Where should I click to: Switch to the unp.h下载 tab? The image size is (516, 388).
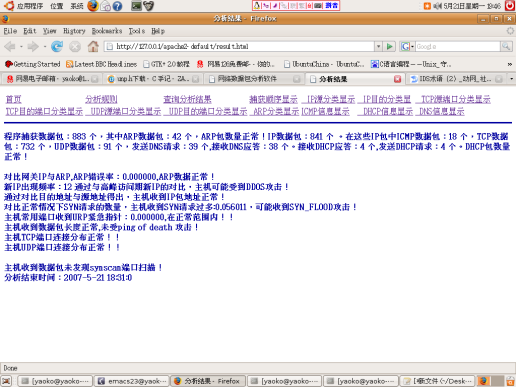coord(153,79)
